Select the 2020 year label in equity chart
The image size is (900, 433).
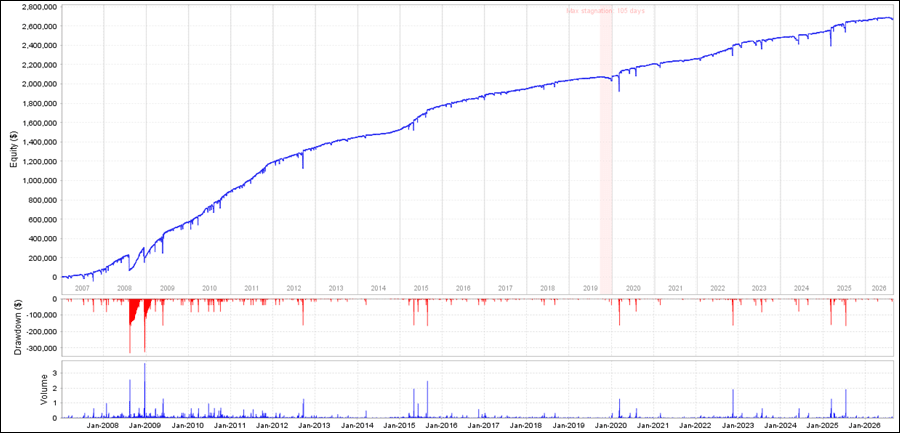634,288
